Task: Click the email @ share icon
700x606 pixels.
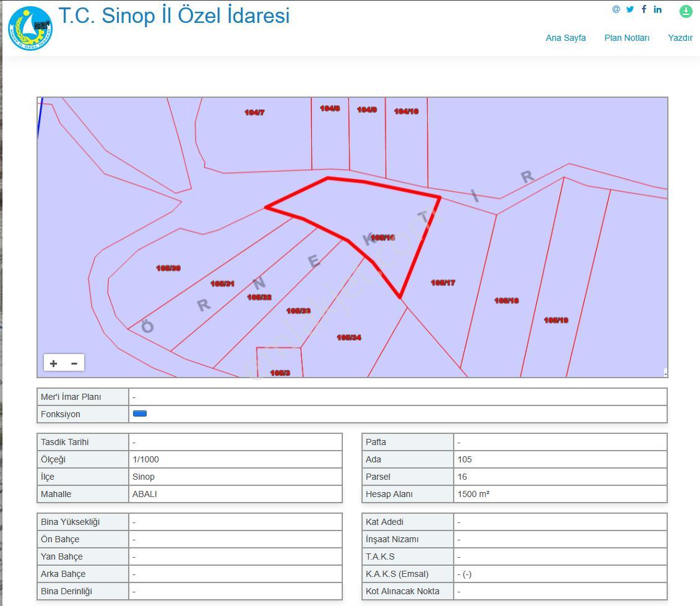Action: pyautogui.click(x=616, y=9)
